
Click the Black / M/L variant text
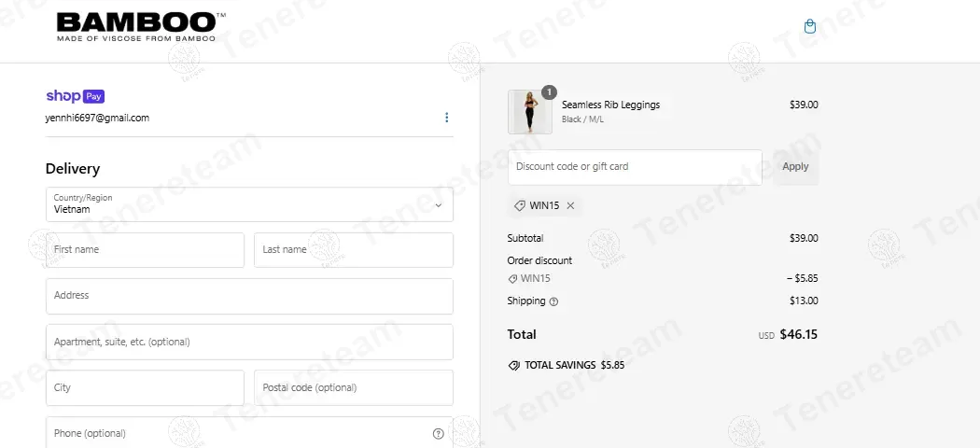582,119
